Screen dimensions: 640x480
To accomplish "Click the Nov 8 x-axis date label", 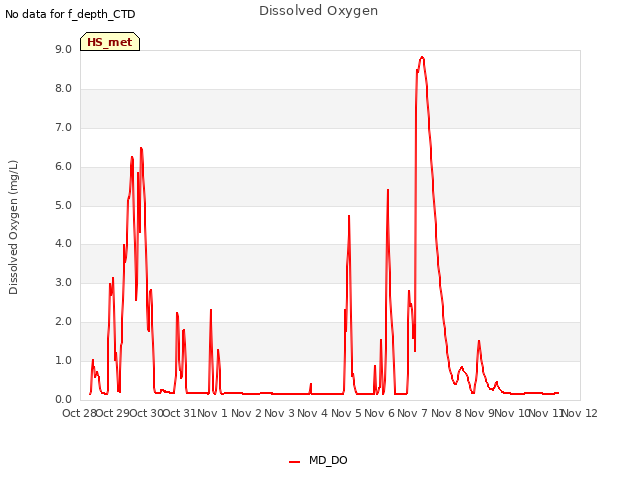I will [x=446, y=413].
